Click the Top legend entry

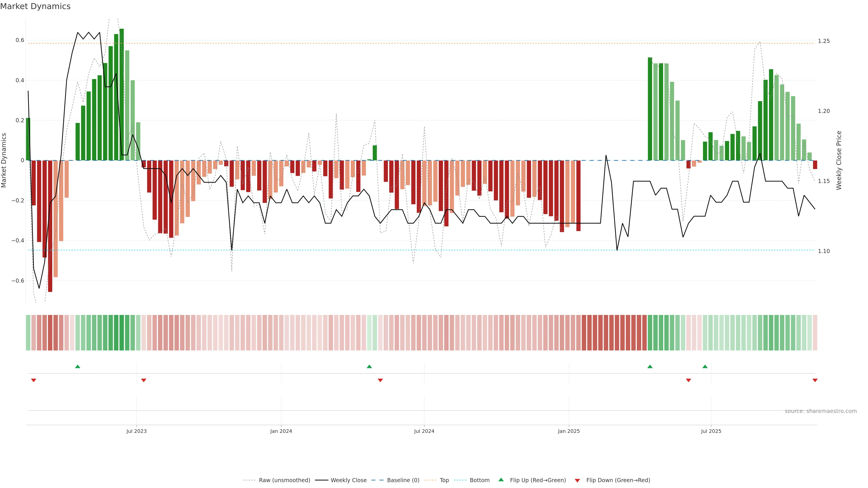(x=444, y=480)
